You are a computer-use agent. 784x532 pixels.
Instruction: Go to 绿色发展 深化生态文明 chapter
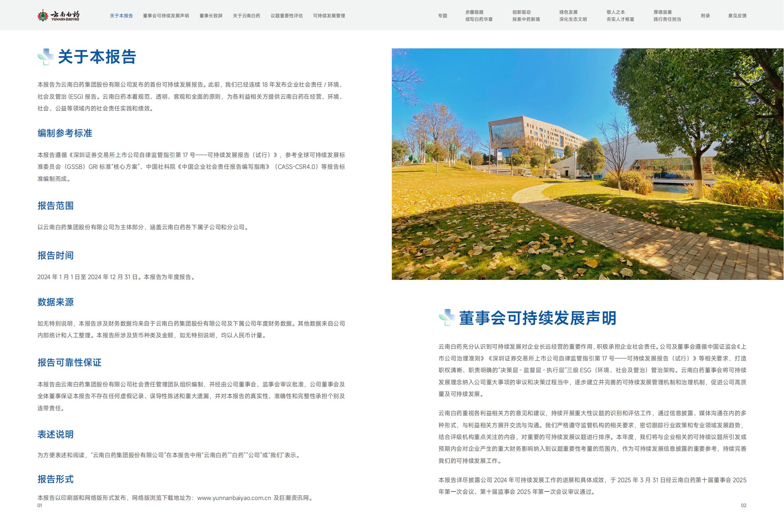coord(573,16)
